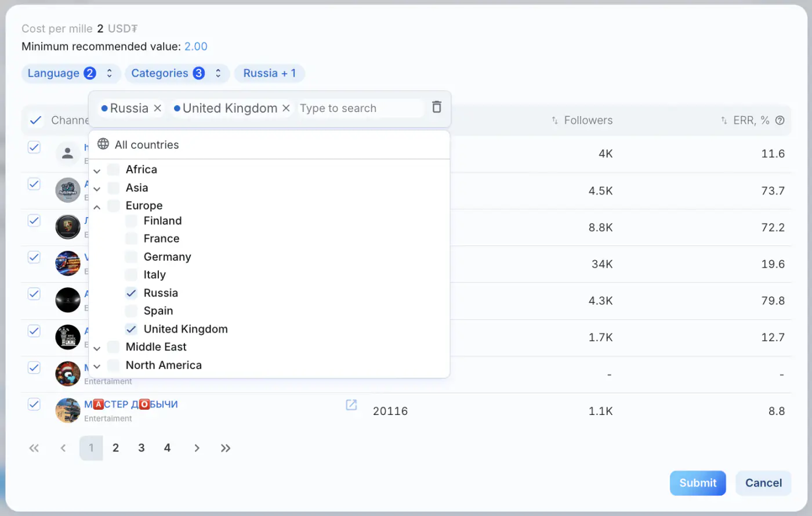Check the Finland checkbox
Image resolution: width=812 pixels, height=516 pixels.
click(x=132, y=221)
